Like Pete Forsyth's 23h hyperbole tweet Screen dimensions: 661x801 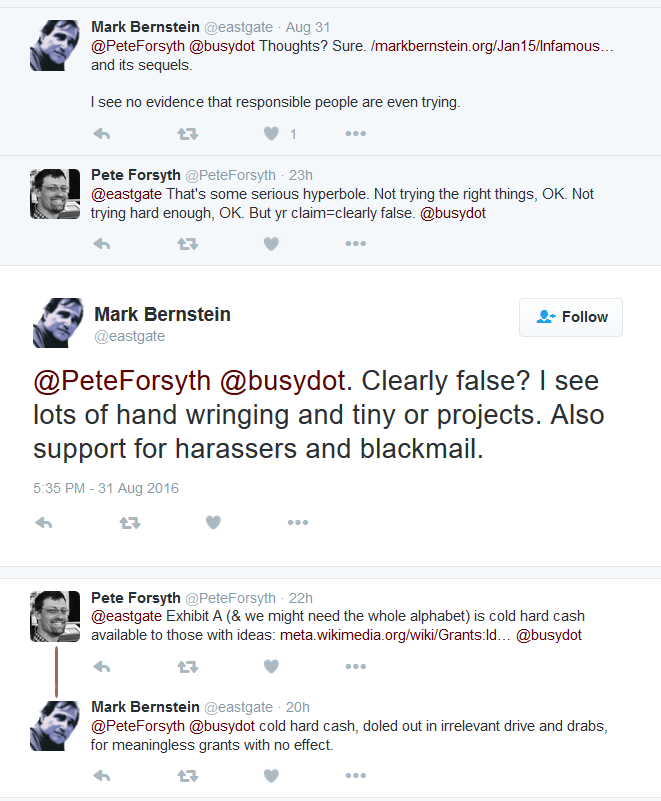[x=271, y=244]
